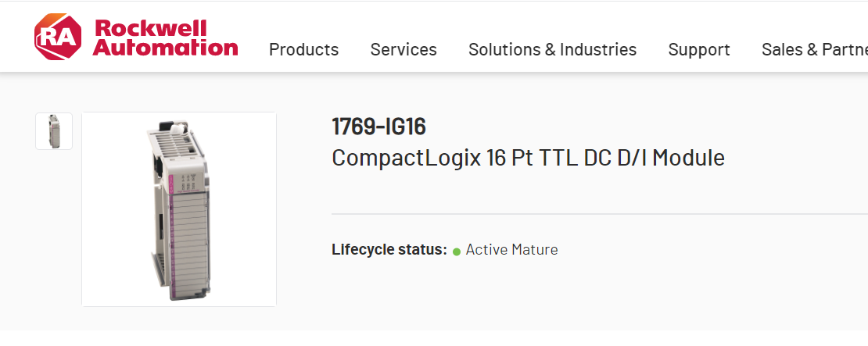Expand Solutions & Industries navigation
868x346 pixels.
pos(552,50)
